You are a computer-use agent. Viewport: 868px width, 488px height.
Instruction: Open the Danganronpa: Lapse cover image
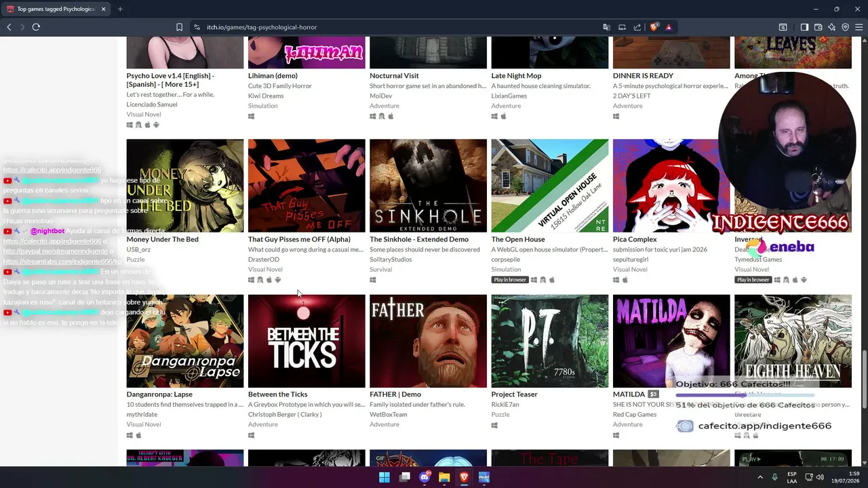pos(185,341)
